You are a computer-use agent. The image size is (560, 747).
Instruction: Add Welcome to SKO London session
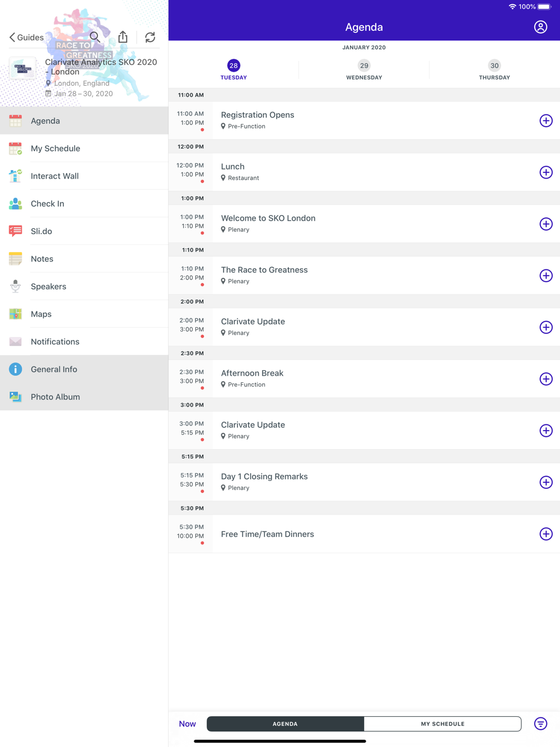pyautogui.click(x=546, y=224)
